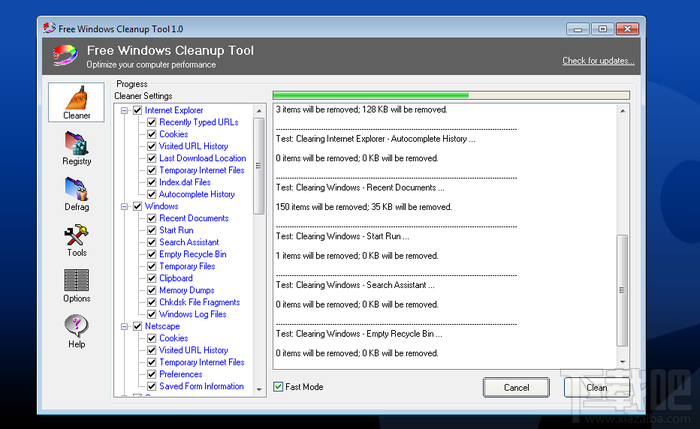
Task: Collapse the Internet Explorer tree node
Action: 125,110
